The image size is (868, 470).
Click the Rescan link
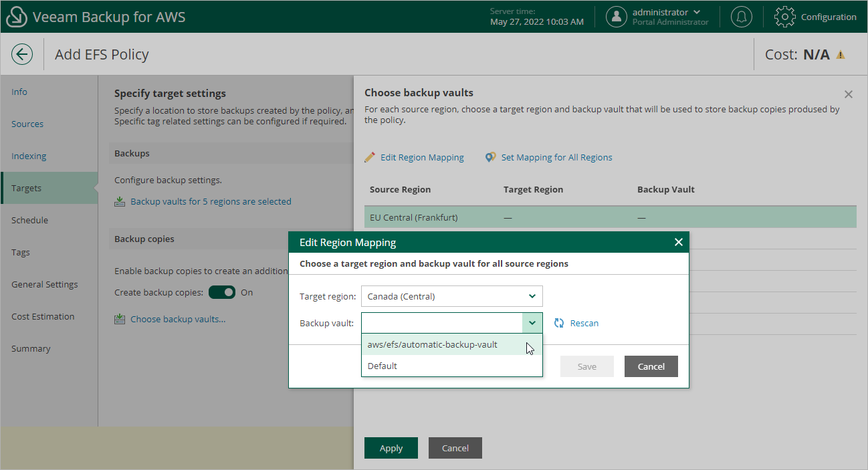pos(584,323)
